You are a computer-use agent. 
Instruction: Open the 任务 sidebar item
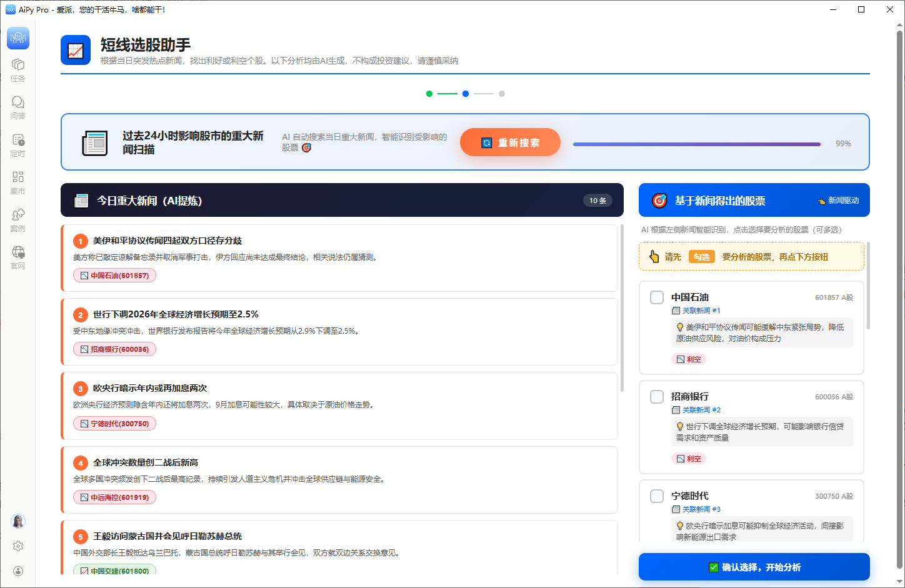point(18,70)
